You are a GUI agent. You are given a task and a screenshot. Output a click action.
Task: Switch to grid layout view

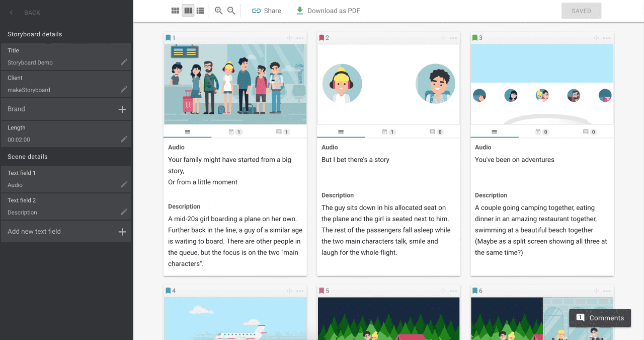175,10
